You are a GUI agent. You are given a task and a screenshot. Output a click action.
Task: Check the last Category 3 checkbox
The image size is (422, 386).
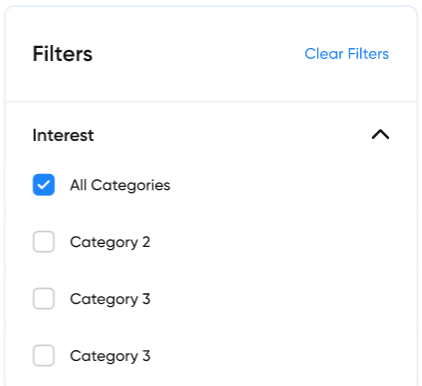(44, 355)
